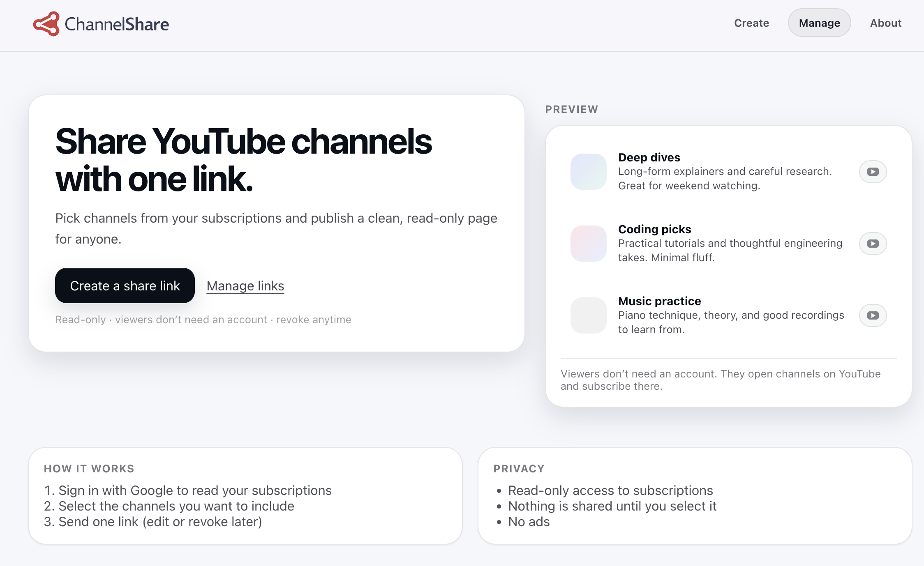Click the PREVIEW section heading
The width and height of the screenshot is (924, 566).
pos(572,109)
